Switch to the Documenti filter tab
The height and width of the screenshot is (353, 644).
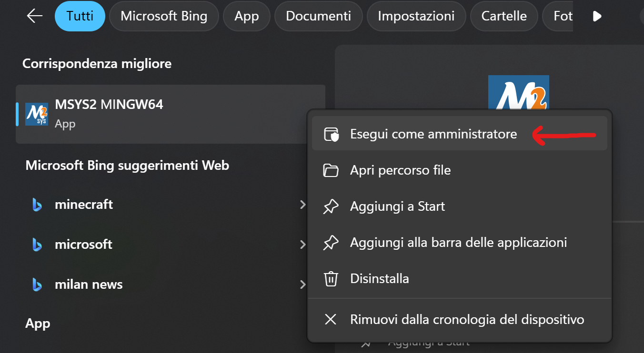pos(318,16)
